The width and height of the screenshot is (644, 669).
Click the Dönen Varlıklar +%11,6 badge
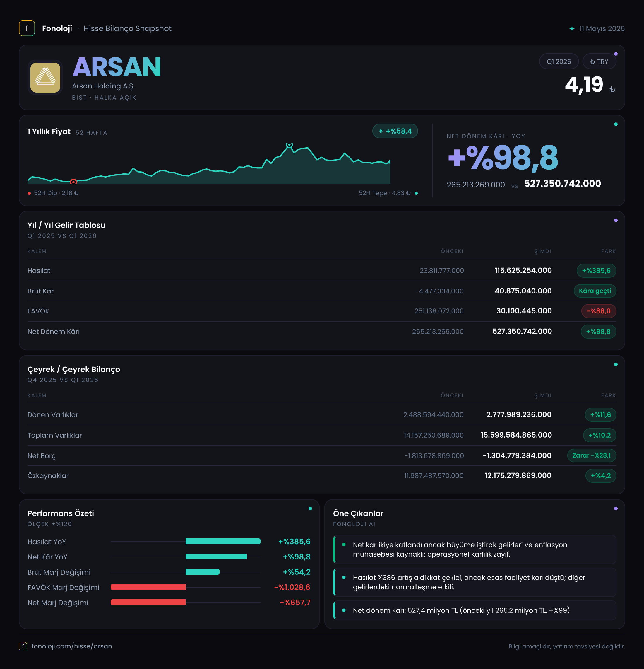(600, 415)
